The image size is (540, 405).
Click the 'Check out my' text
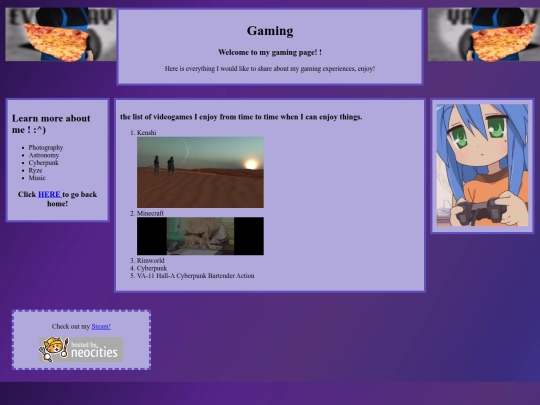tap(71, 326)
